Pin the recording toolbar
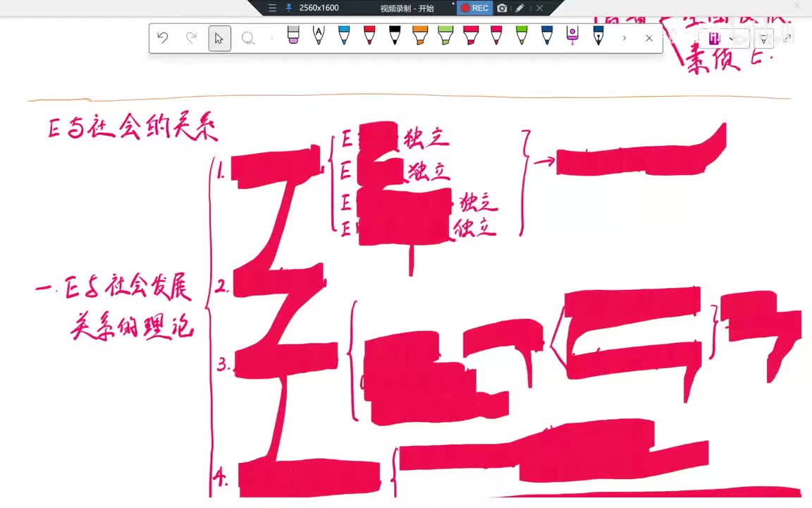 point(289,8)
